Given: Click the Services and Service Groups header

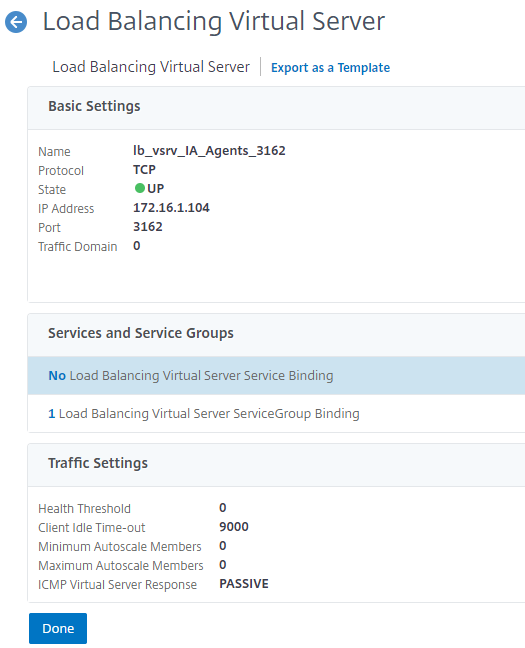Looking at the screenshot, I should point(141,333).
